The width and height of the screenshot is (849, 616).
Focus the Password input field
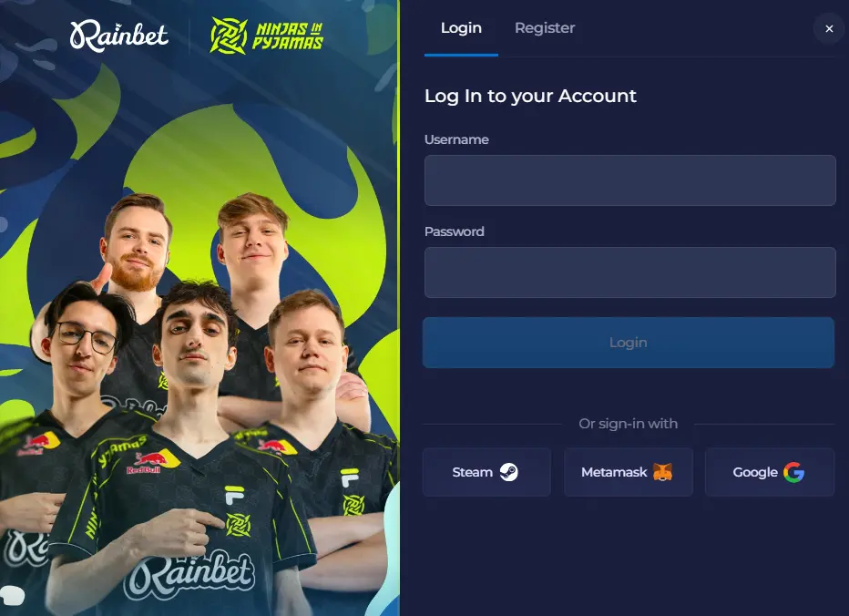point(630,272)
